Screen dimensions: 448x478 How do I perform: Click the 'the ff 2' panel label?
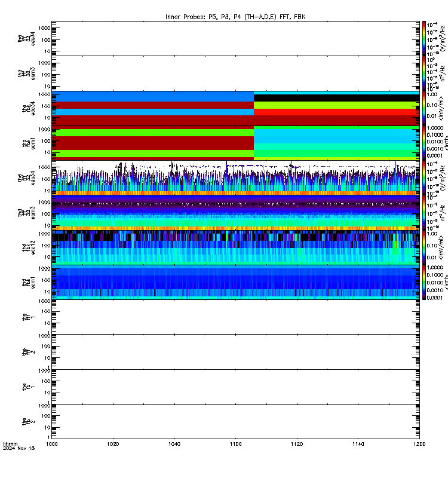click(x=29, y=352)
